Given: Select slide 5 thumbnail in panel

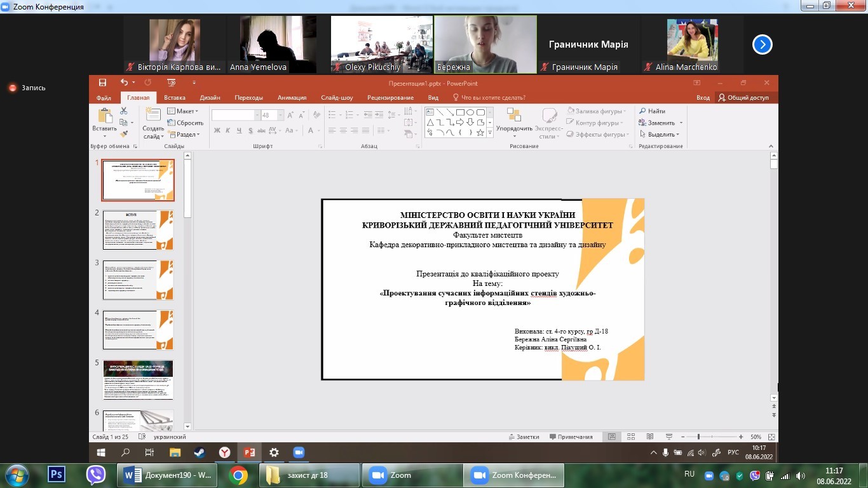Looking at the screenshot, I should 138,380.
